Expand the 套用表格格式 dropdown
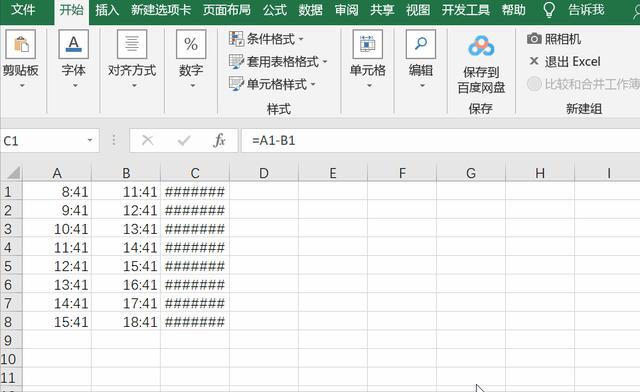This screenshot has height=392, width=640. click(325, 62)
